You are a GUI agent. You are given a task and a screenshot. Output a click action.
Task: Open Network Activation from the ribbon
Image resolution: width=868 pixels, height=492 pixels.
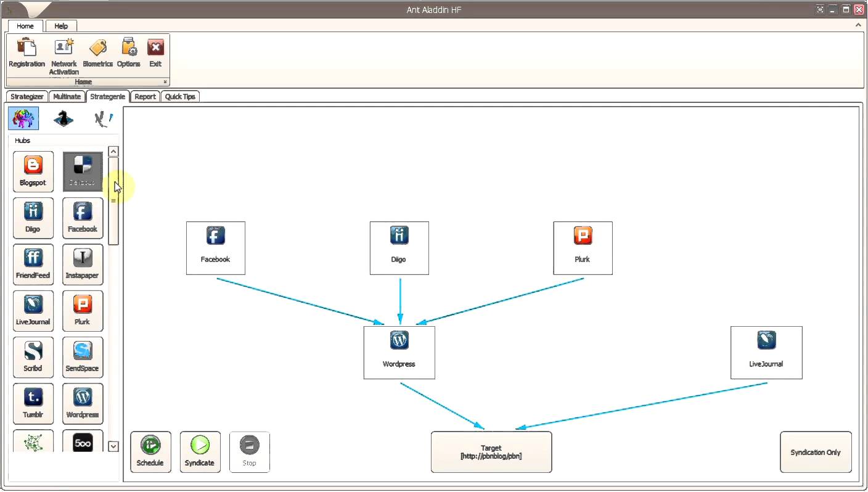pyautogui.click(x=64, y=56)
